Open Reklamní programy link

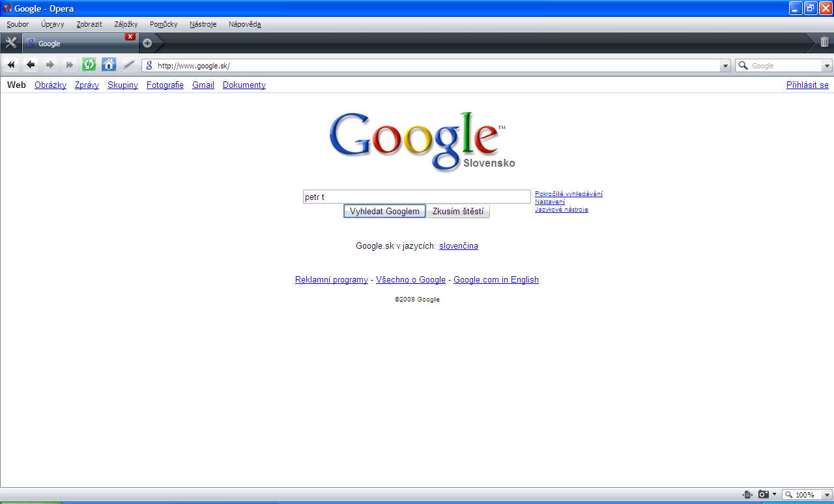coord(332,280)
